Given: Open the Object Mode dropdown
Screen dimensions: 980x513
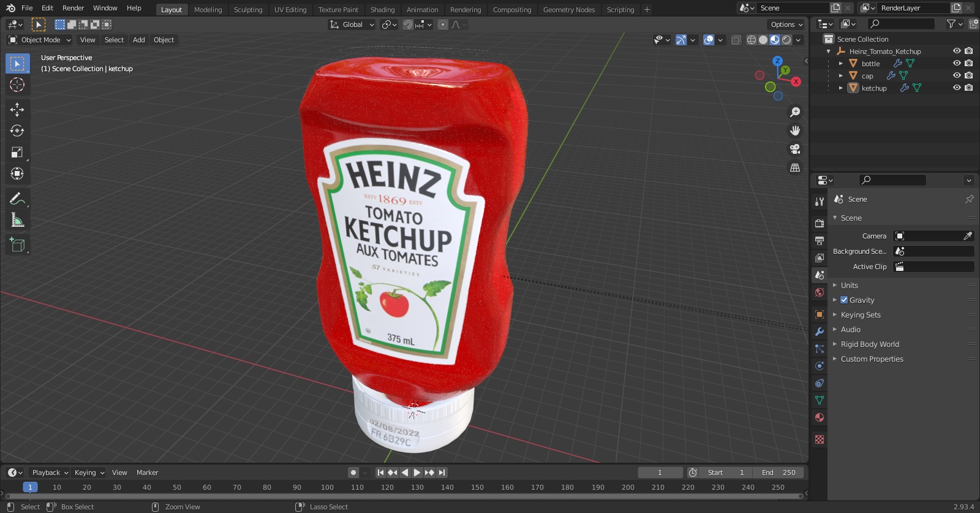Looking at the screenshot, I should [39, 40].
